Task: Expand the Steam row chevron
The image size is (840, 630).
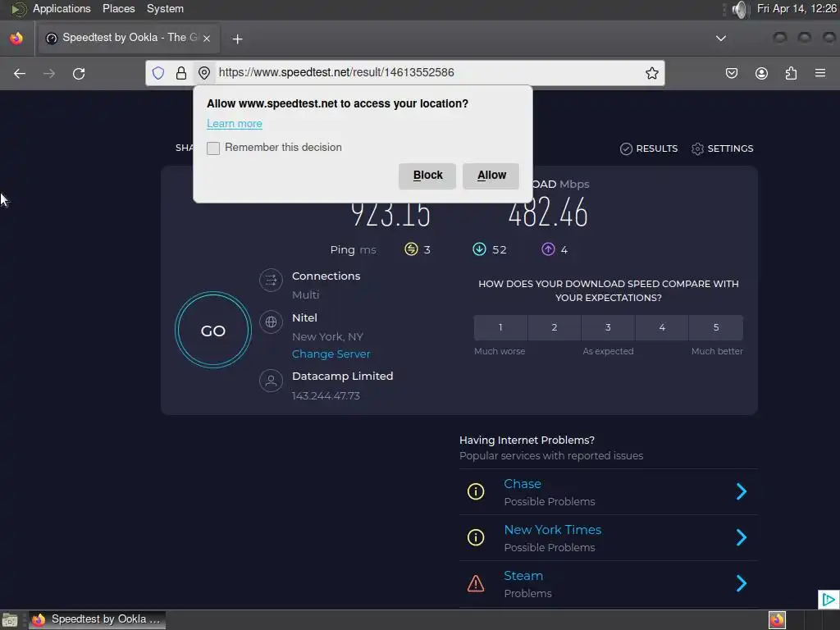Action: [x=742, y=583]
